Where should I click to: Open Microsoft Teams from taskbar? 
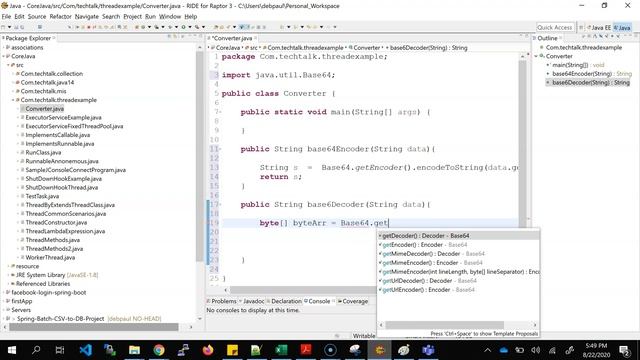(x=428, y=350)
